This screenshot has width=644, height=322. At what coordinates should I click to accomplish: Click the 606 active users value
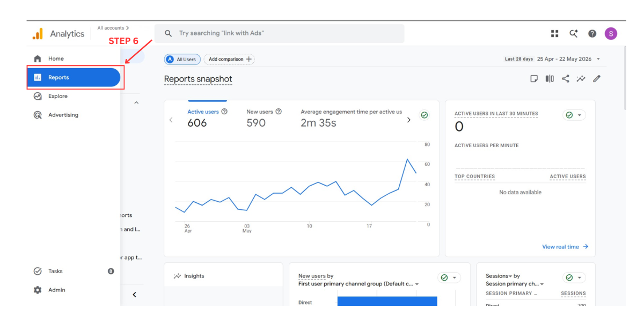click(x=197, y=123)
